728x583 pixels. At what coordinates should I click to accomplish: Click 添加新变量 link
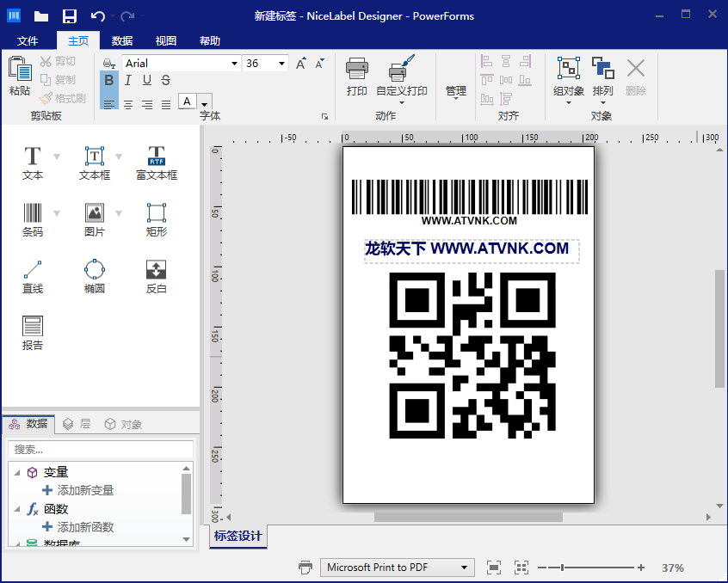click(x=85, y=490)
